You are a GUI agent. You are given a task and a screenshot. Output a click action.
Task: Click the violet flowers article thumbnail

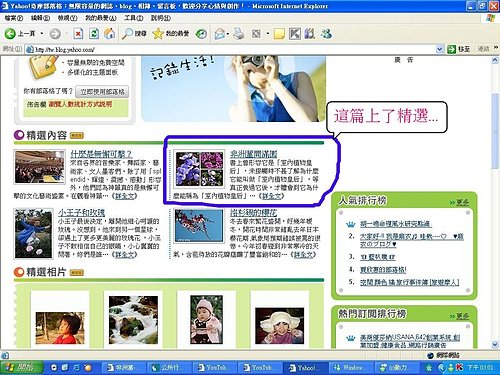coord(199,169)
